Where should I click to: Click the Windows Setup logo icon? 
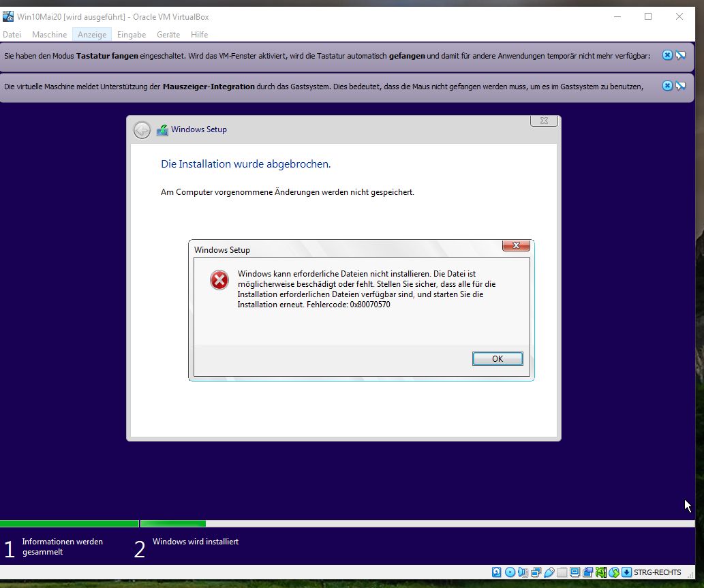point(162,129)
